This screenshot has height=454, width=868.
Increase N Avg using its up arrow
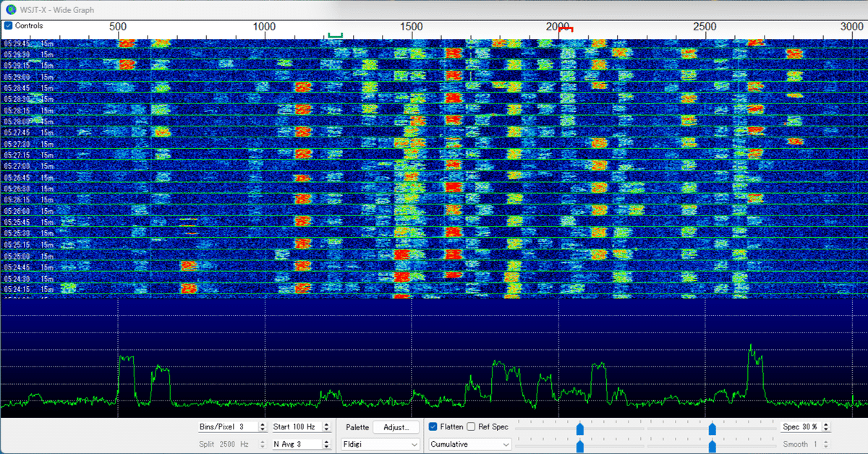326,441
